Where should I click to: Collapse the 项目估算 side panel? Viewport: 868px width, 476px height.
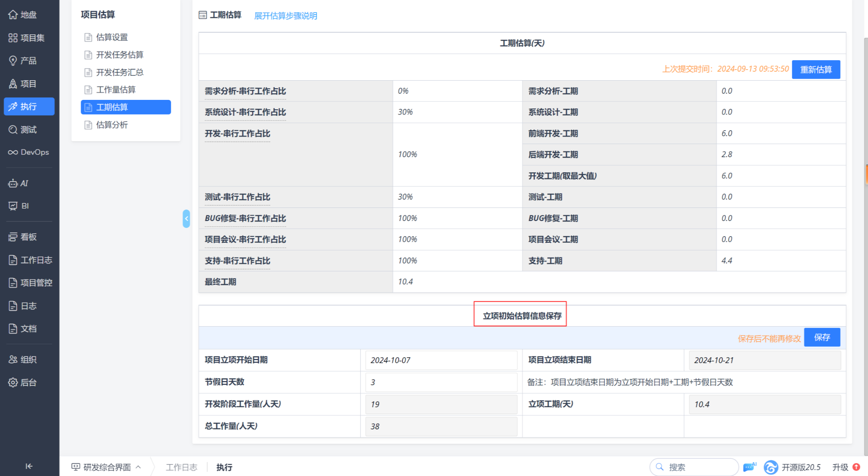[x=186, y=219]
